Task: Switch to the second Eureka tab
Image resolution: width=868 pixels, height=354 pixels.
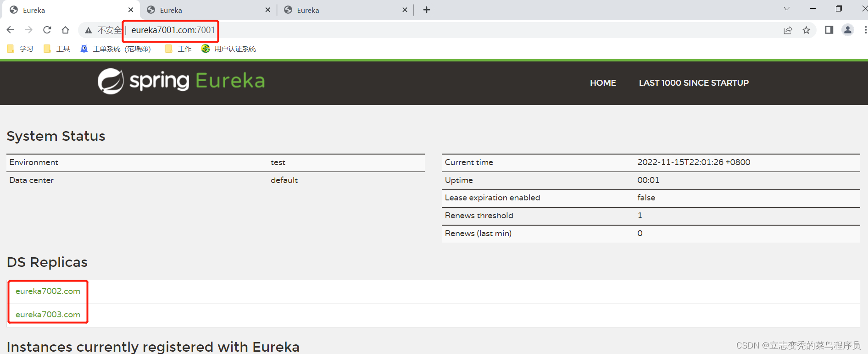Action: point(208,10)
